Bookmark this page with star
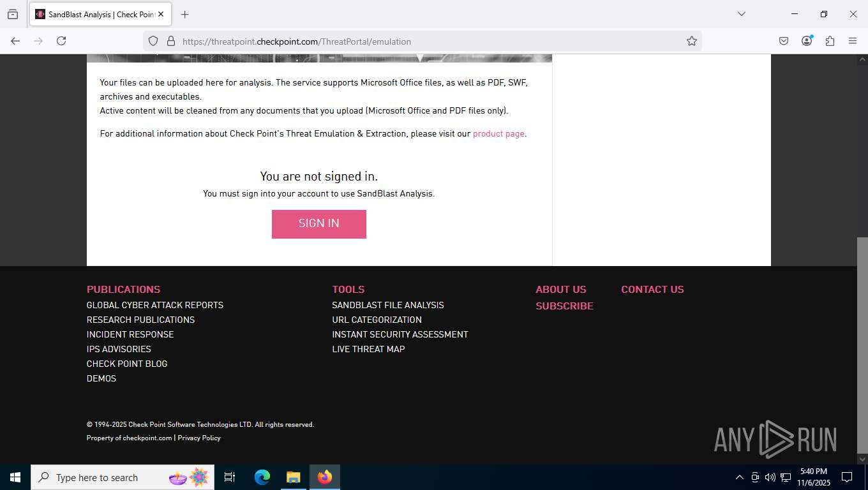Image resolution: width=868 pixels, height=490 pixels. pyautogui.click(x=692, y=41)
